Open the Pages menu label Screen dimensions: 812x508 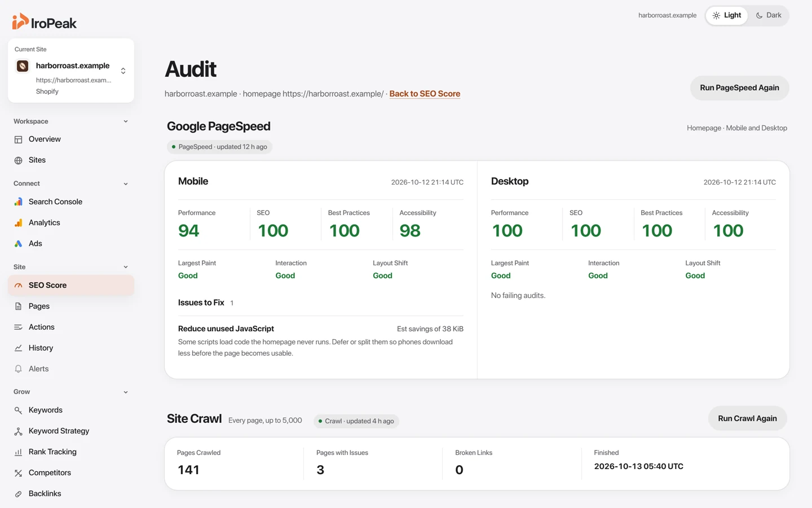[39, 306]
